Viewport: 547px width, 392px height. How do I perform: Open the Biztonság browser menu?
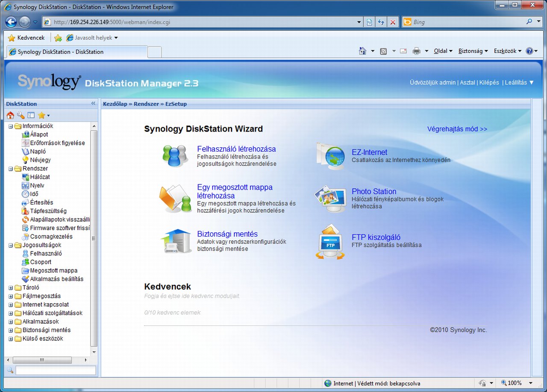(473, 51)
